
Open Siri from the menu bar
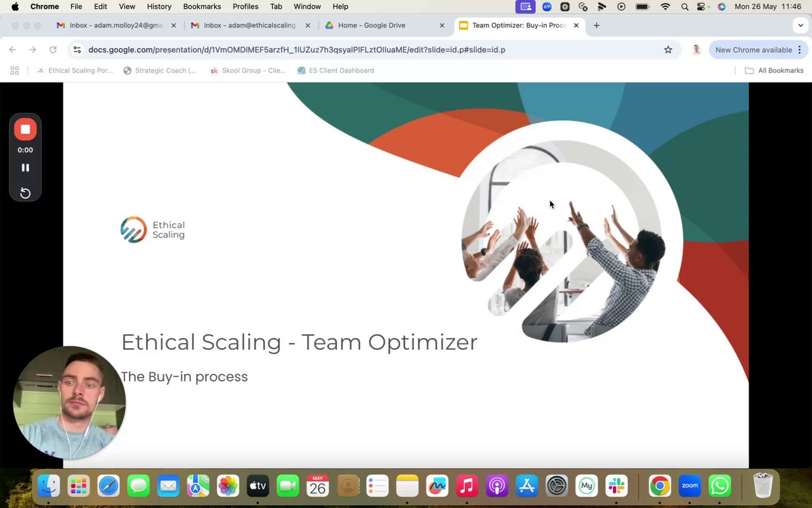click(x=721, y=6)
